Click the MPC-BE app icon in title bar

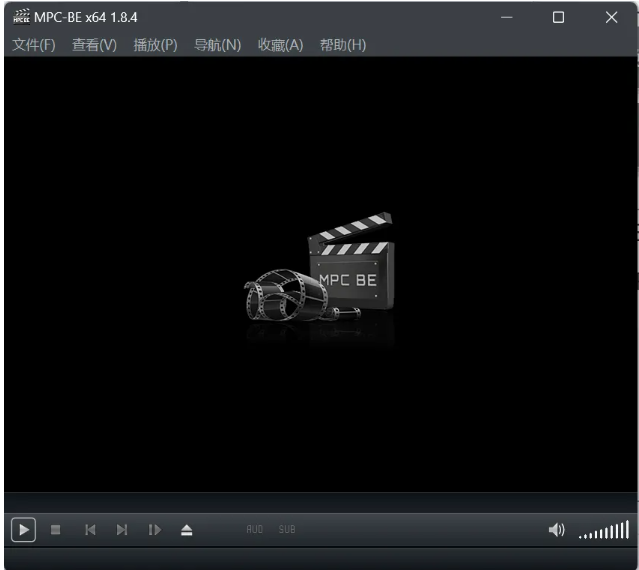point(21,17)
